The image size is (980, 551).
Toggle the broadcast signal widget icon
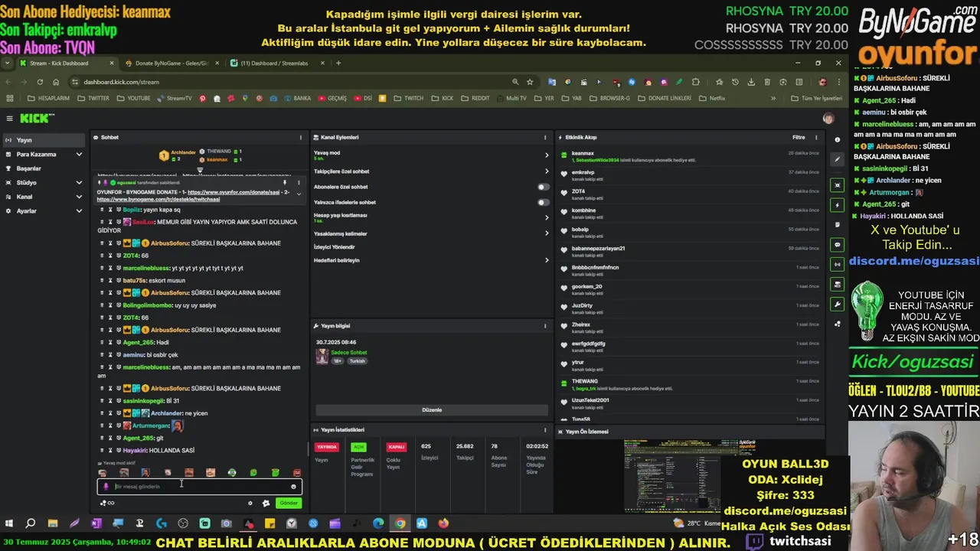point(837,265)
